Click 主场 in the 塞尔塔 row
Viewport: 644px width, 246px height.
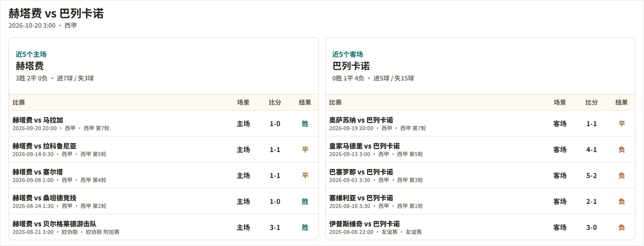[243, 175]
